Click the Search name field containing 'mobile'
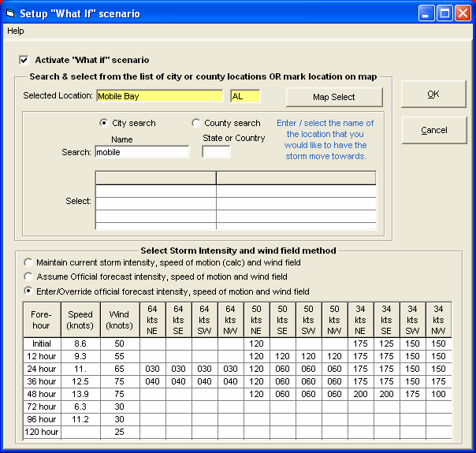This screenshot has height=453, width=476. 142,152
